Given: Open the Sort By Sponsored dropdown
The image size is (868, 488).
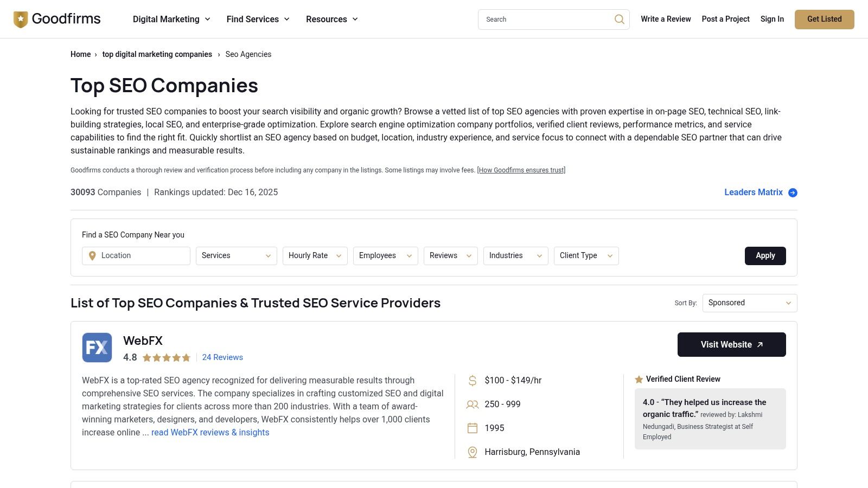Looking at the screenshot, I should pos(750,303).
